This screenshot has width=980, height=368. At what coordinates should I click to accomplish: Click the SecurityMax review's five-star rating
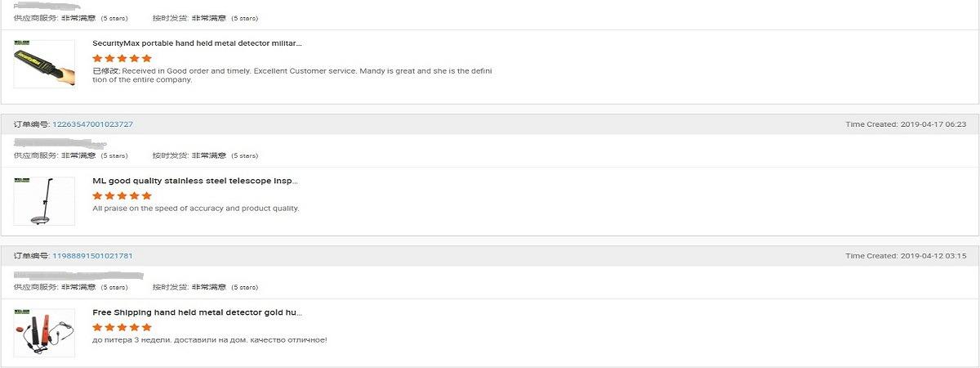tap(122, 58)
